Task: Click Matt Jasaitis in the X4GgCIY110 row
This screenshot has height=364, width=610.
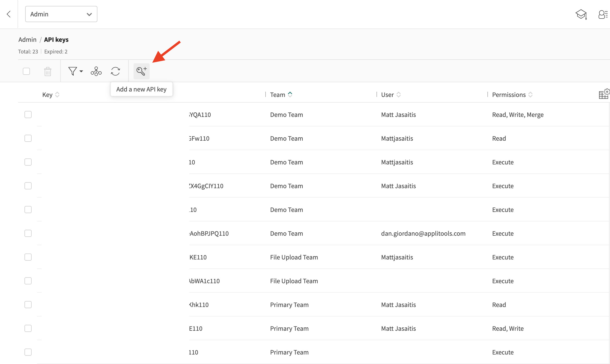Action: click(x=398, y=186)
